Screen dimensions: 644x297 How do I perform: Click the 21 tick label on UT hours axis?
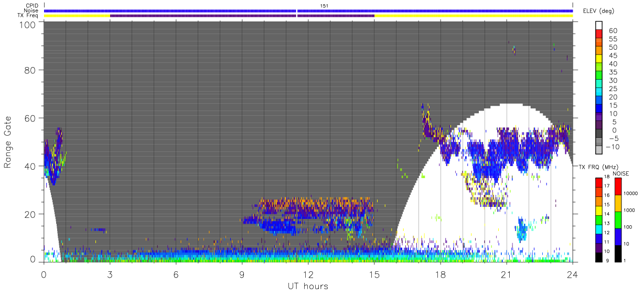pyautogui.click(x=506, y=274)
